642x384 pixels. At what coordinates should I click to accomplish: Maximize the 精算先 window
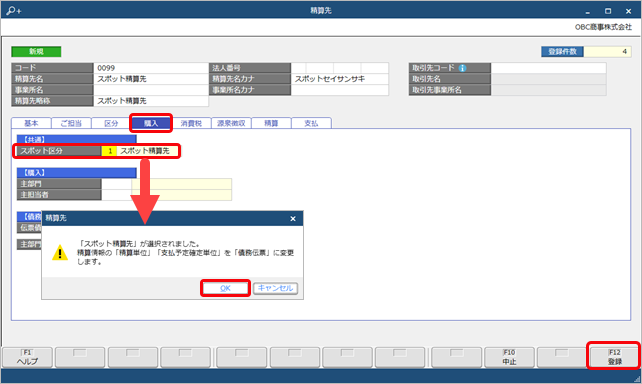pos(608,11)
